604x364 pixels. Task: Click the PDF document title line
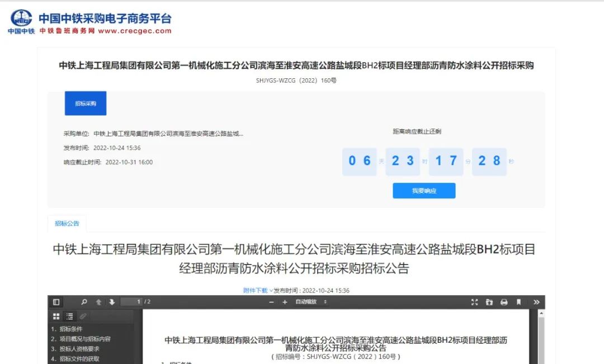point(336,344)
